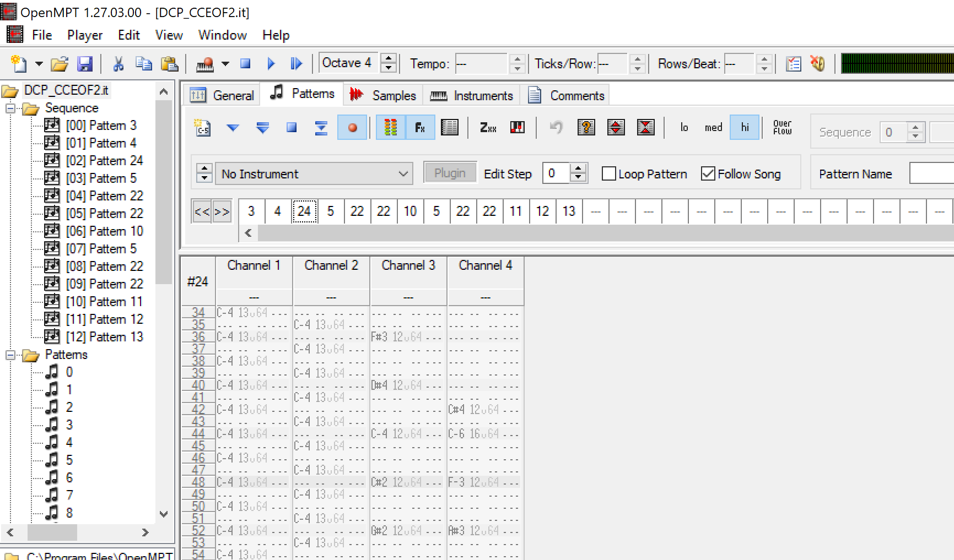The image size is (954, 560).
Task: Paste from clipboard icon
Action: pos(169,64)
